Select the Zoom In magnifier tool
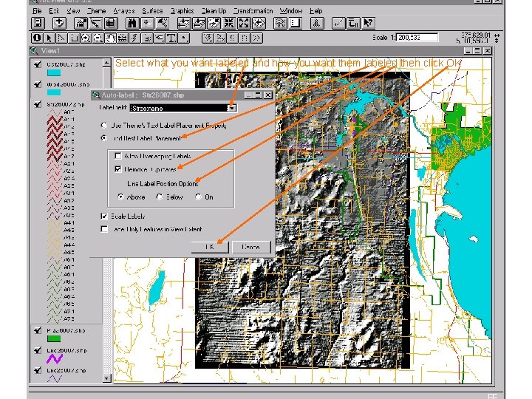The width and height of the screenshot is (532, 399). click(87, 37)
